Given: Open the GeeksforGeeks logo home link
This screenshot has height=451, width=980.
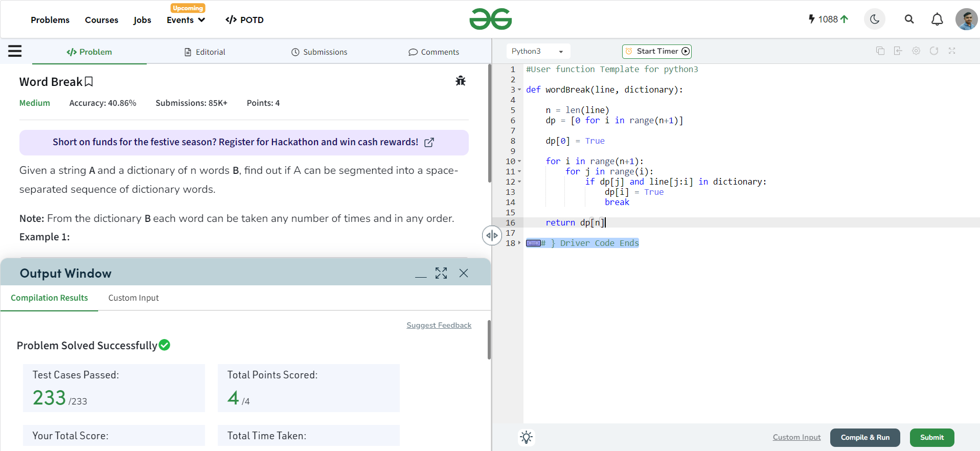Looking at the screenshot, I should pyautogui.click(x=490, y=19).
